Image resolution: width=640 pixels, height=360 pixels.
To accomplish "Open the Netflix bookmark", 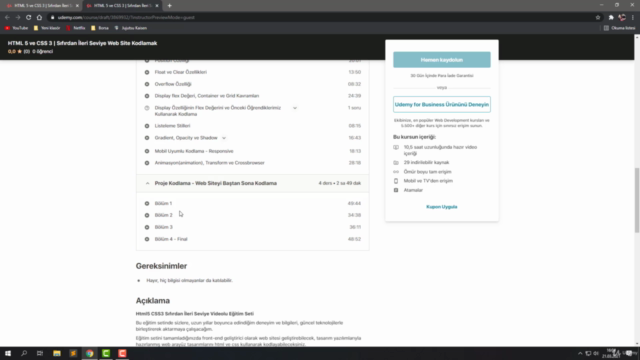I will (76, 28).
